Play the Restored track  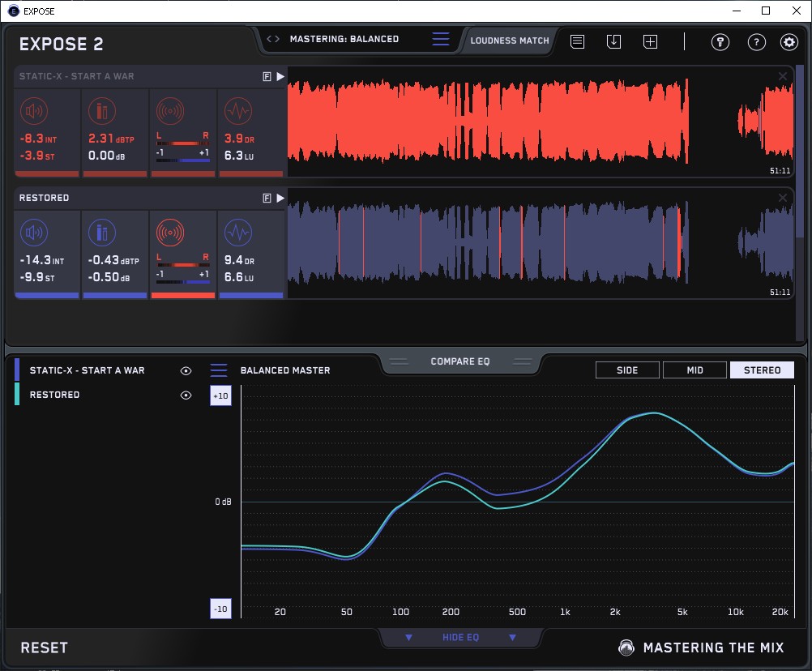click(x=280, y=198)
